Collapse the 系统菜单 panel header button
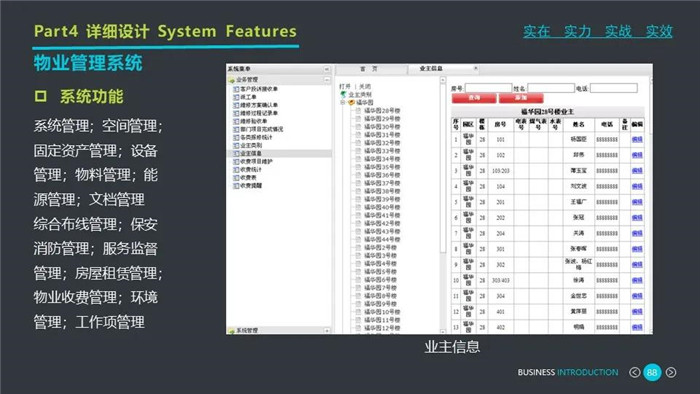 point(327,69)
